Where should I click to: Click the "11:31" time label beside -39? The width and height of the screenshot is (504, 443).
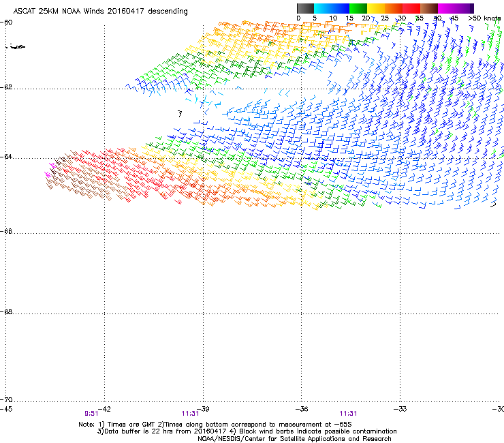click(x=190, y=414)
